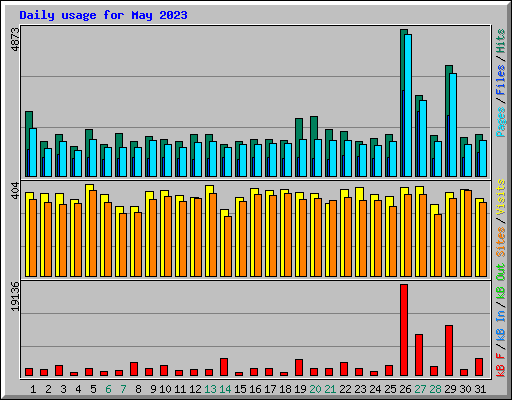Click the orange Sites bar for day 14

pos(228,246)
